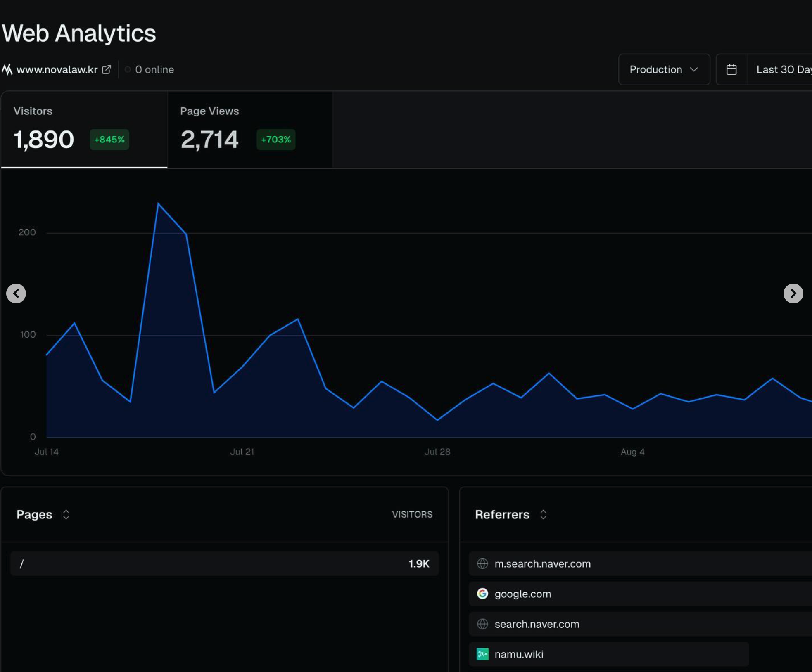Switch to the Visitors metric tab

(84, 129)
